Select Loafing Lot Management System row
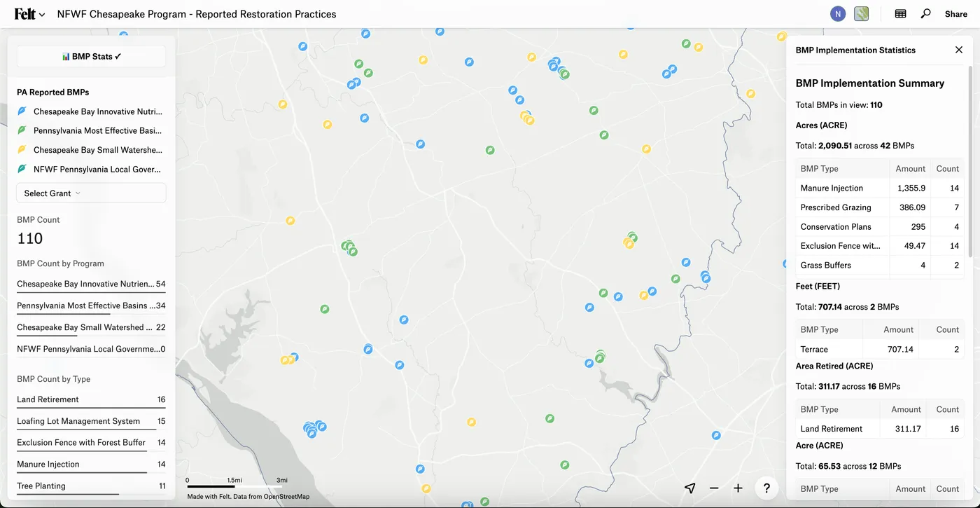The height and width of the screenshot is (508, 980). click(91, 422)
